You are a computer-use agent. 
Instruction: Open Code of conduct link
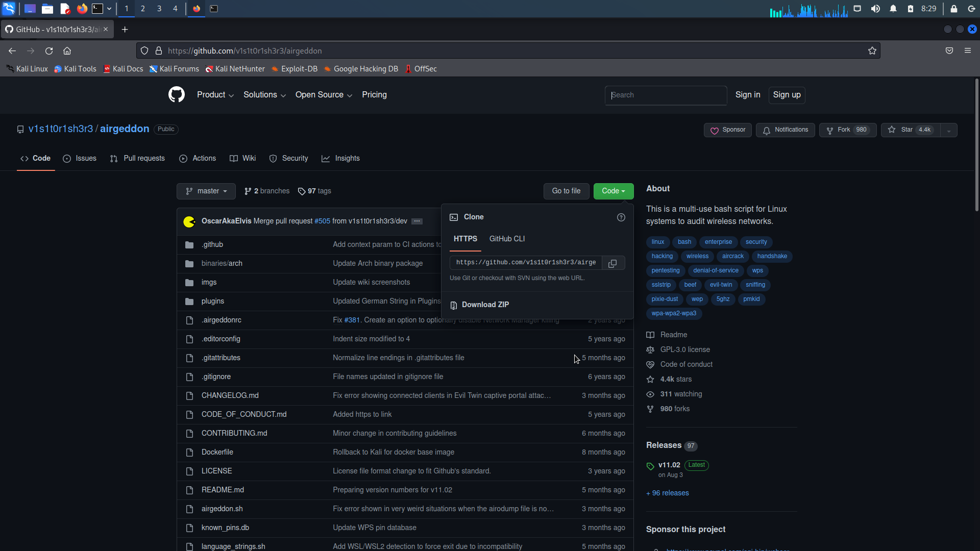[687, 364]
